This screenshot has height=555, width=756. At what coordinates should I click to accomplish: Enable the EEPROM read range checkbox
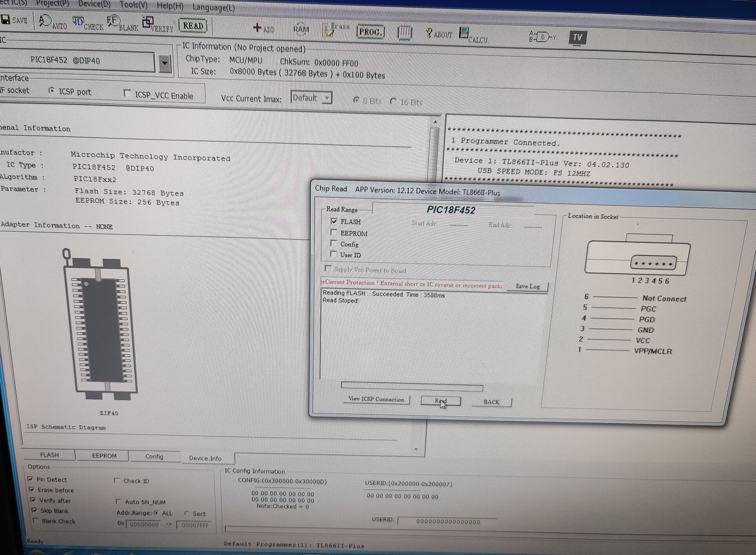click(334, 233)
